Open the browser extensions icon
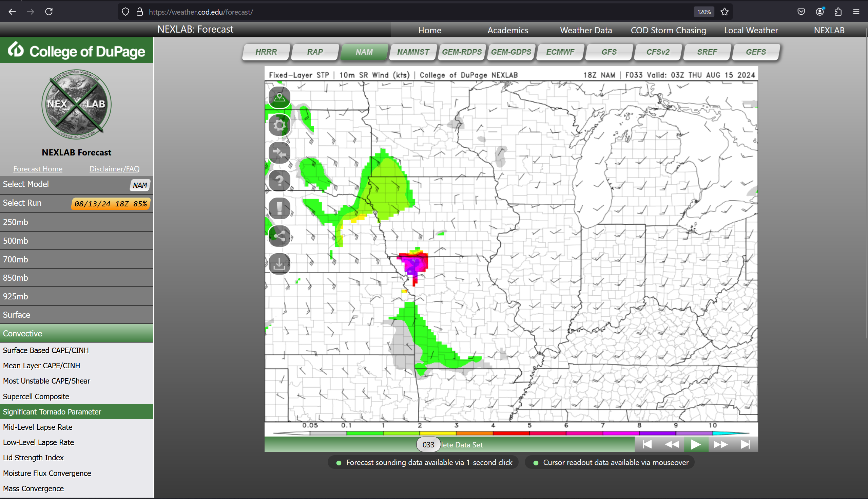This screenshot has height=499, width=868. 838,12
